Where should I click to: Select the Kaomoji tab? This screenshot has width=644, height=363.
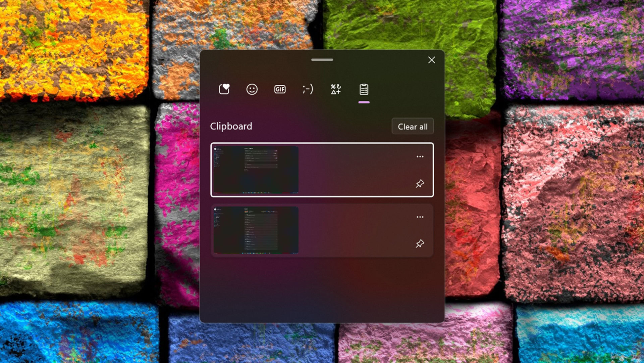pyautogui.click(x=307, y=89)
